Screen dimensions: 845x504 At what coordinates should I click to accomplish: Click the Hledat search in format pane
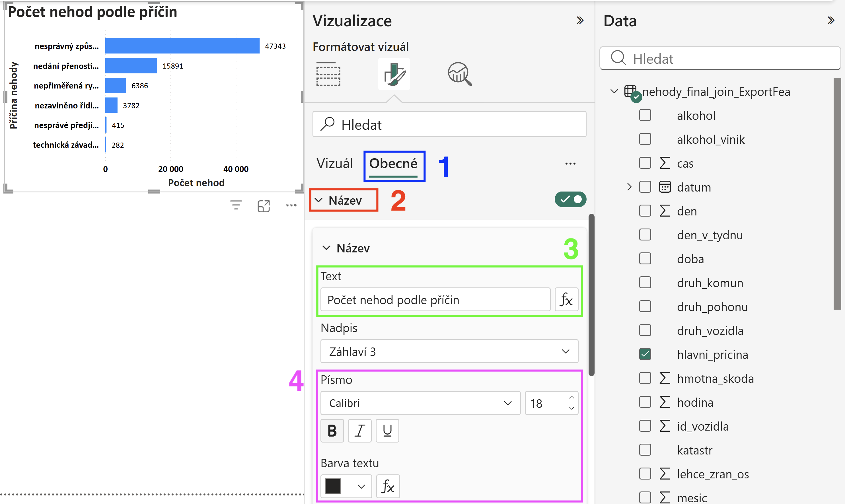(x=449, y=124)
